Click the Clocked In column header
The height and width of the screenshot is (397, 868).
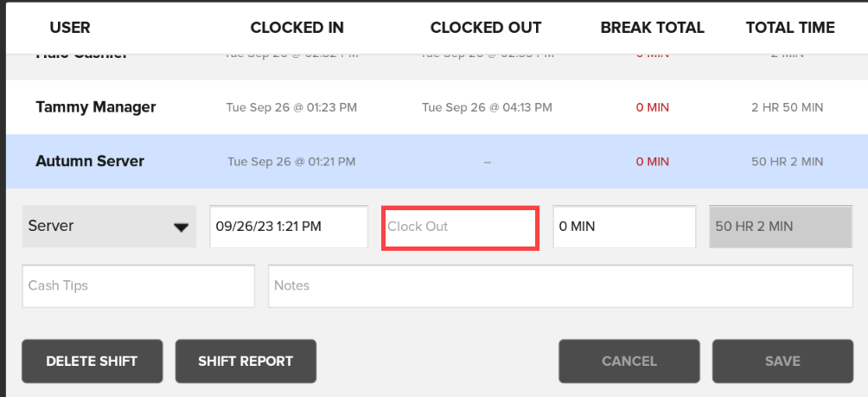(x=297, y=28)
